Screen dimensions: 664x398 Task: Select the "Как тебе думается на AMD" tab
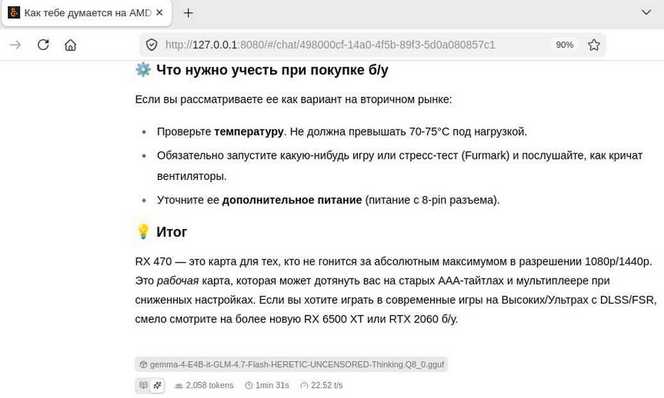coord(86,13)
